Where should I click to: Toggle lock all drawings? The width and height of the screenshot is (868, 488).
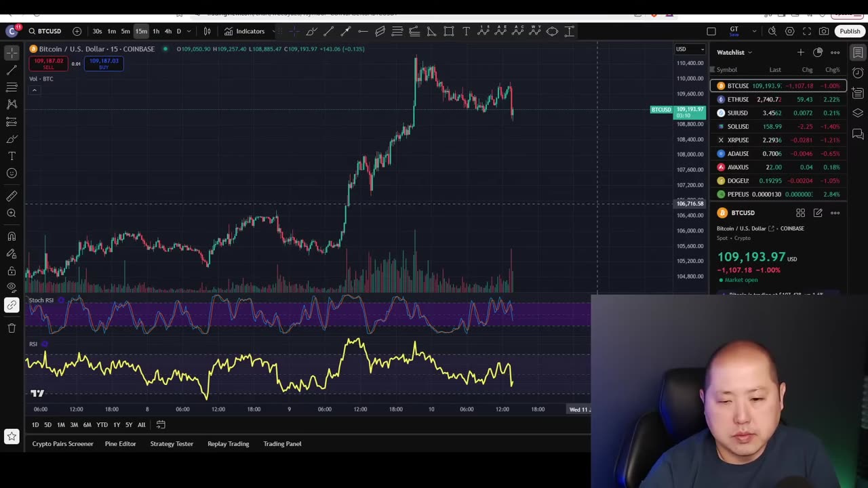coord(12,270)
